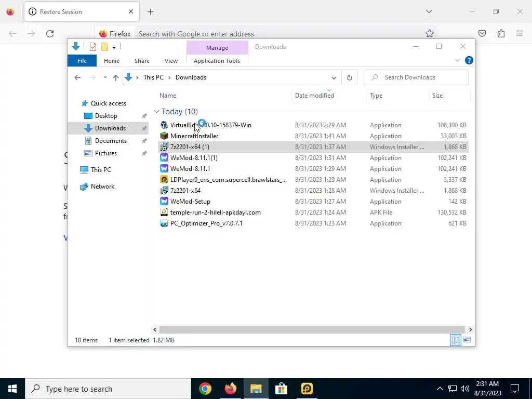The width and height of the screenshot is (532, 399).
Task: Select the Restore Session Firefox tab
Action: pos(82,11)
